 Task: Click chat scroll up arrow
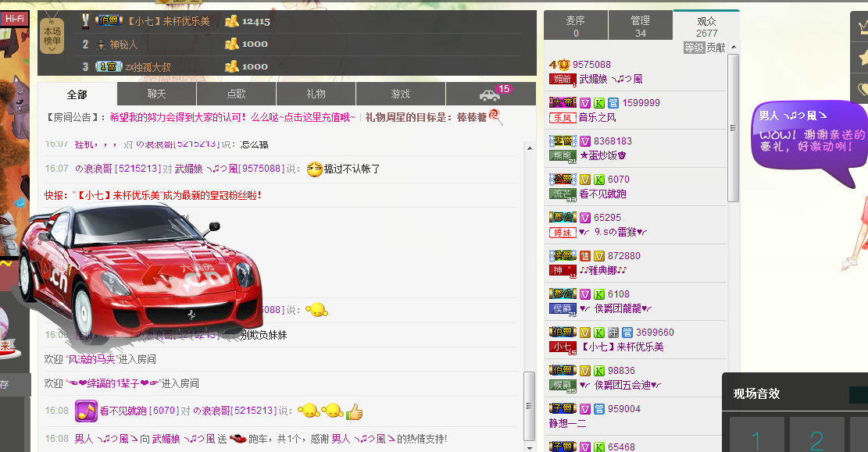click(x=530, y=148)
